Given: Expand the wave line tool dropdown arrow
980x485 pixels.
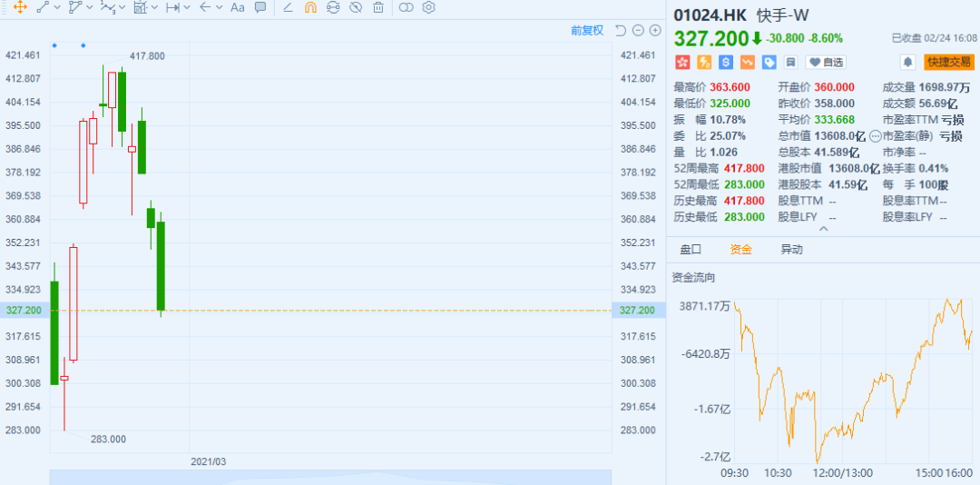Looking at the screenshot, I should pyautogui.click(x=122, y=7).
